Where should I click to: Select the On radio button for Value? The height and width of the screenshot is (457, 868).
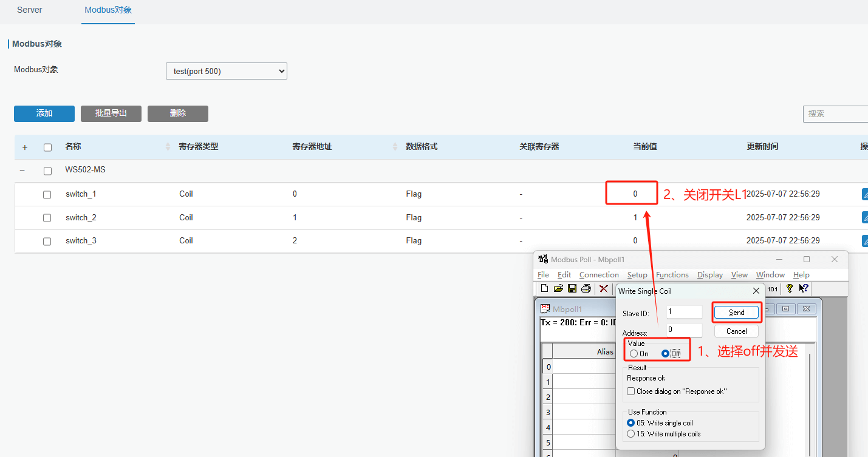[634, 354]
